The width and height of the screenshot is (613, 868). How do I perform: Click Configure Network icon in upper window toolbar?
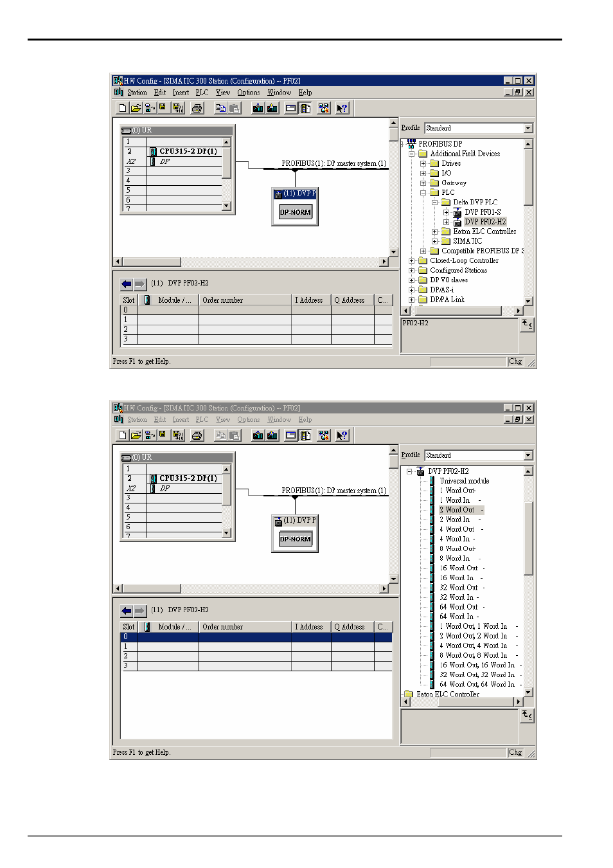[x=323, y=108]
